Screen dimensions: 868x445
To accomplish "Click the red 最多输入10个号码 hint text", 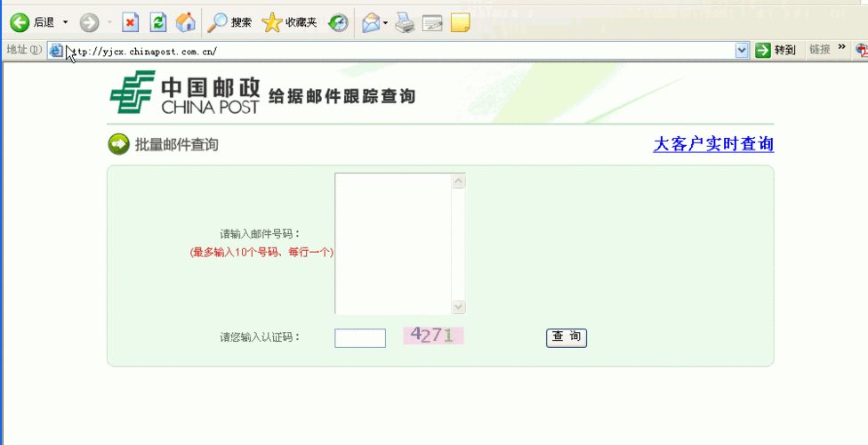I will click(261, 252).
